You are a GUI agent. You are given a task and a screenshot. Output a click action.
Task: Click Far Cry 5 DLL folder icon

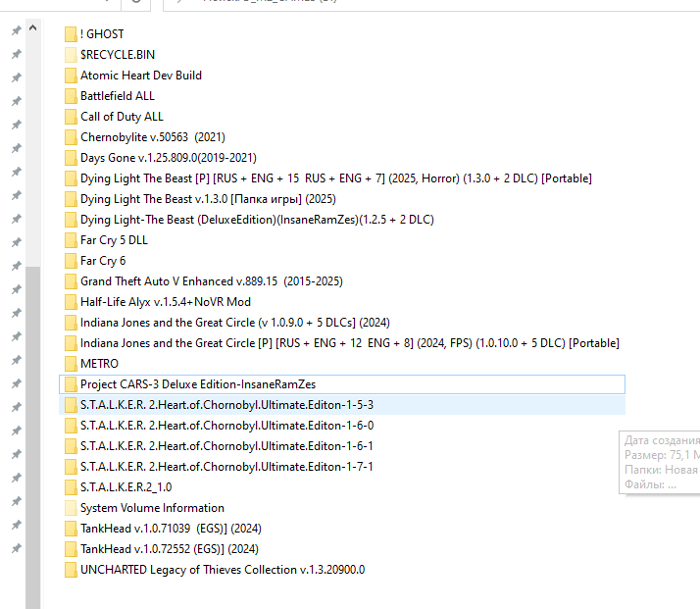71,240
